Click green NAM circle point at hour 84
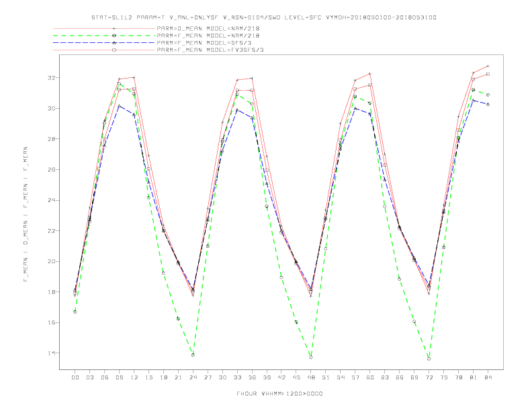Viewport: 532px width, 411px height. [x=488, y=95]
